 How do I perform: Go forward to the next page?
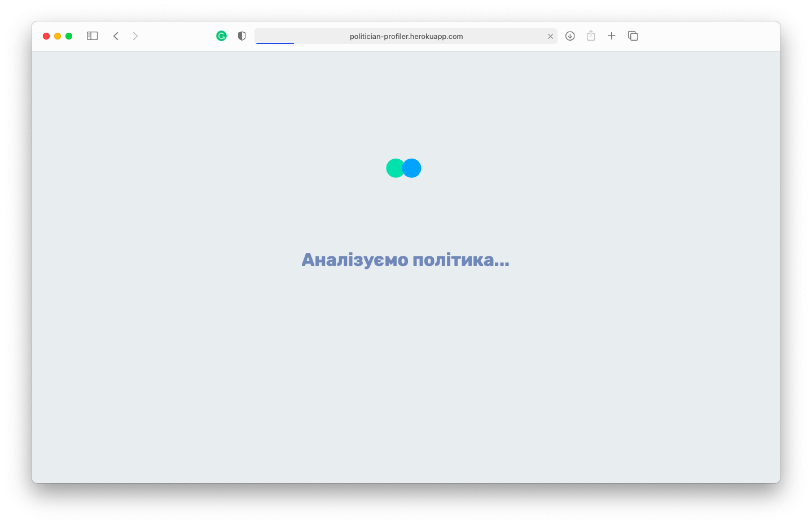(135, 36)
